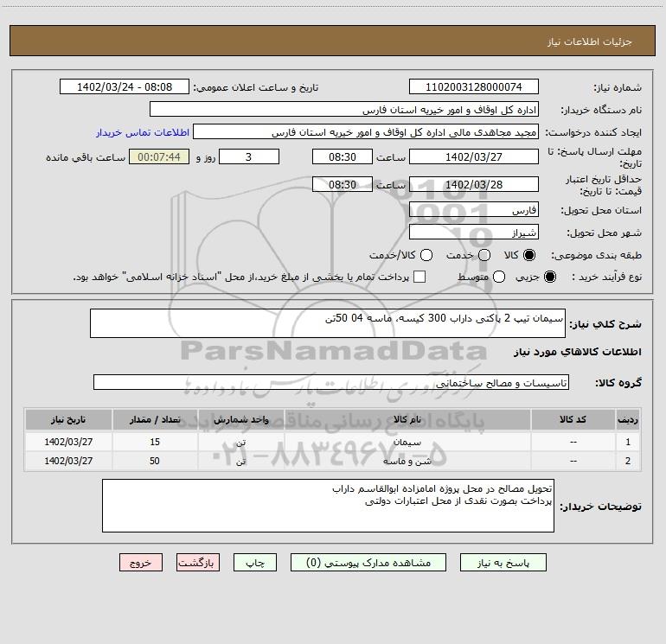Toggle the اسناد خزانه اسلامی payment checkbox
Screen dimensions: 666x644
(x=419, y=277)
